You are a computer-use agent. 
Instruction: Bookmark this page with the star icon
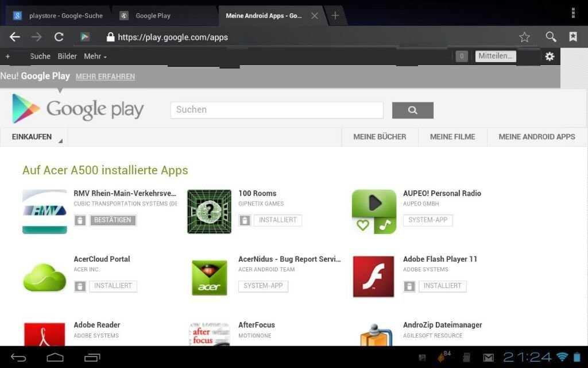point(524,37)
